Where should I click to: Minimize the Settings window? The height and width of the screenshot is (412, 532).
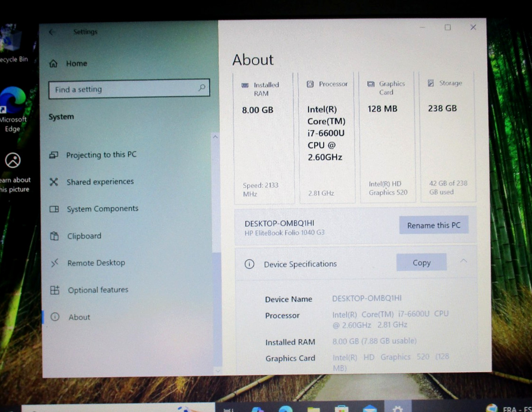pyautogui.click(x=422, y=27)
